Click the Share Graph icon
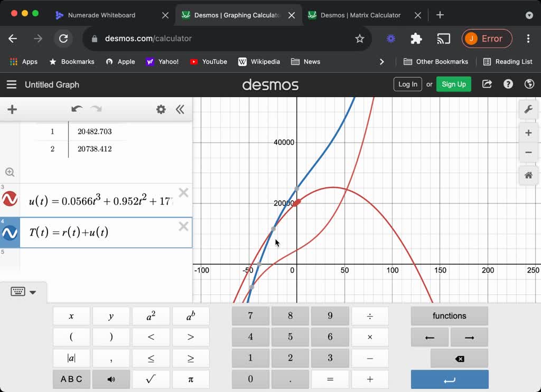This screenshot has width=541, height=392. 487,84
